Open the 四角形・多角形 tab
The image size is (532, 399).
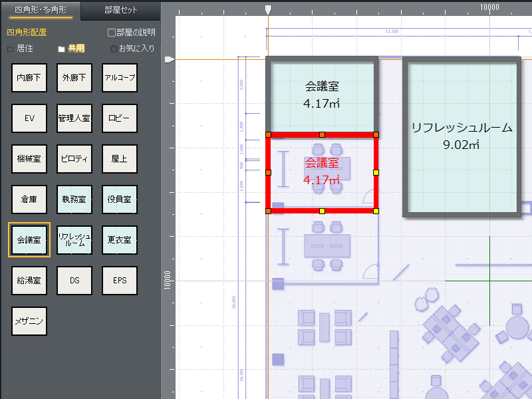click(x=40, y=10)
